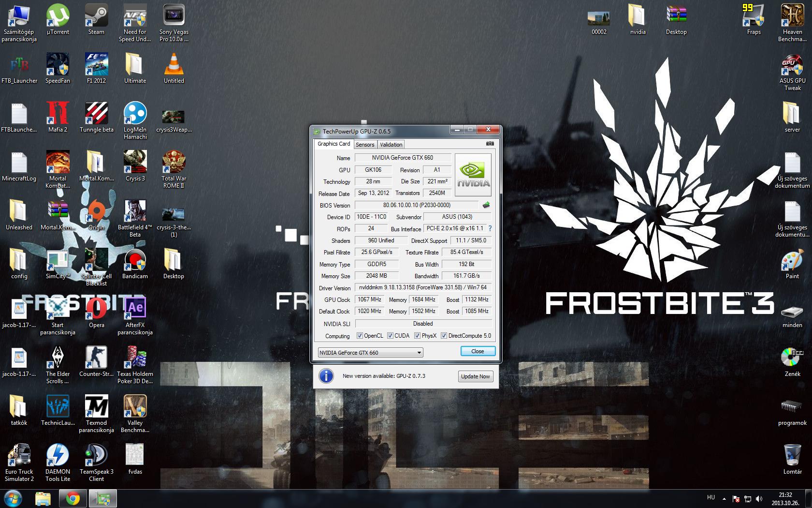
Task: Select The Elder Scrolls icon
Action: pos(58,365)
